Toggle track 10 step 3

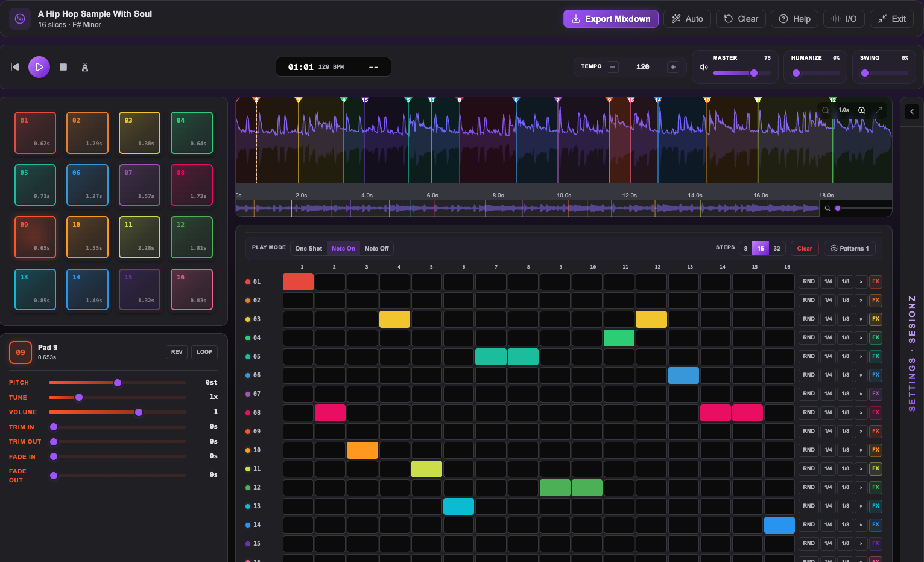362,450
